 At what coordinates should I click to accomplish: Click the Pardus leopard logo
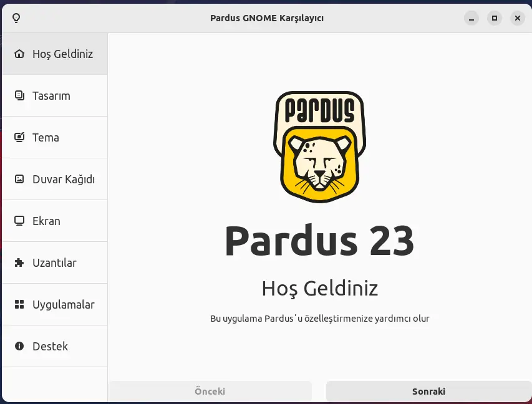click(319, 147)
